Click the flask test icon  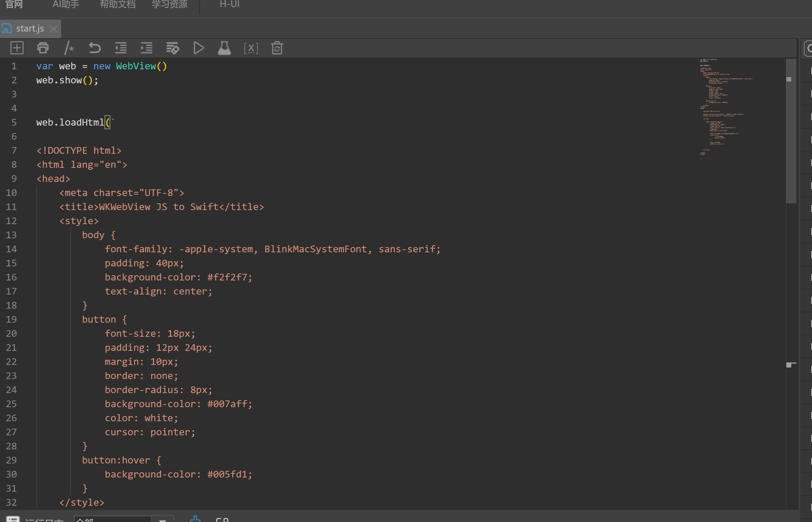224,48
